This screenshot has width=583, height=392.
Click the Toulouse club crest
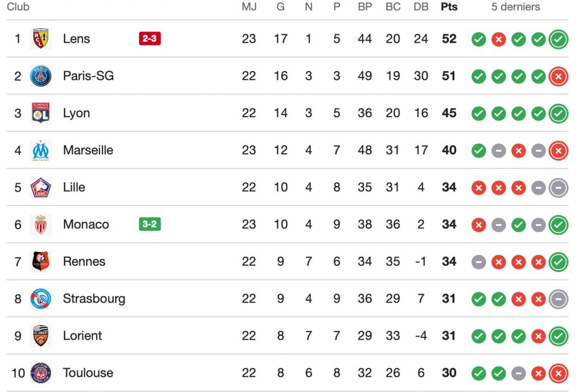coord(40,373)
